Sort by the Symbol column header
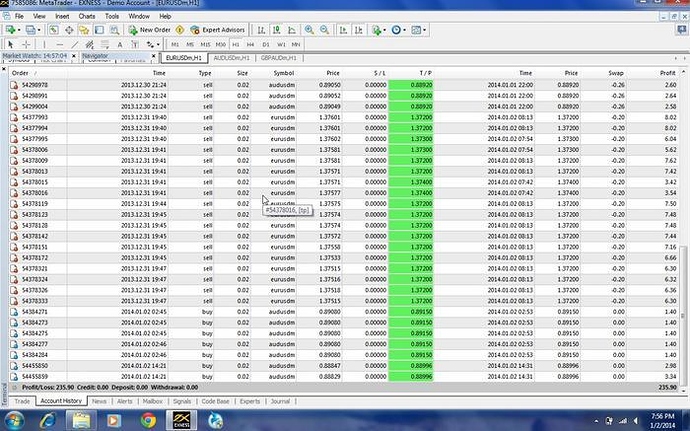 click(x=283, y=73)
